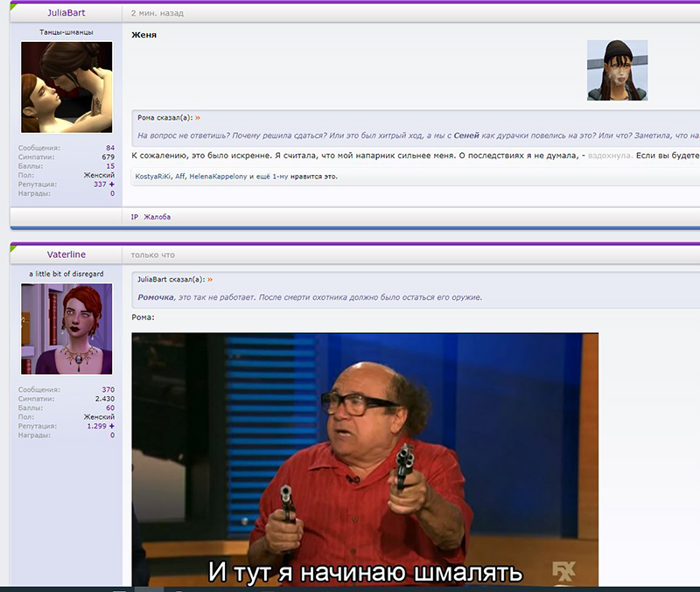Open the JuliaBart username link
The width and height of the screenshot is (700, 592).
point(66,13)
